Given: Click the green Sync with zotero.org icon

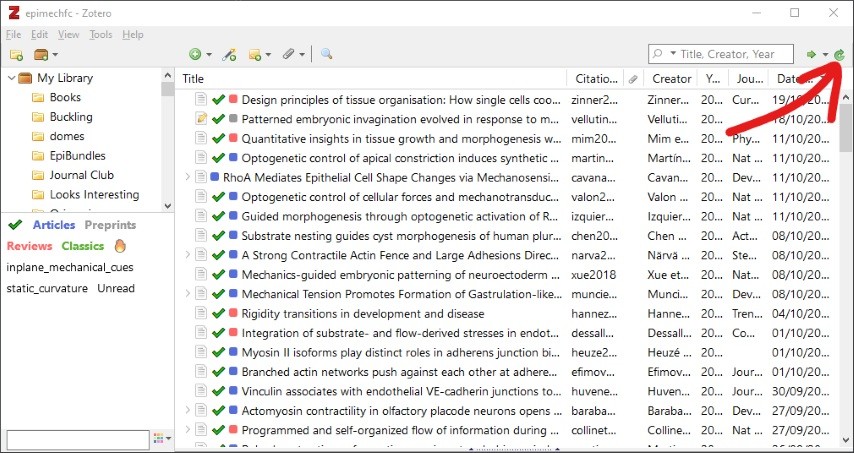Looking at the screenshot, I should pos(840,54).
